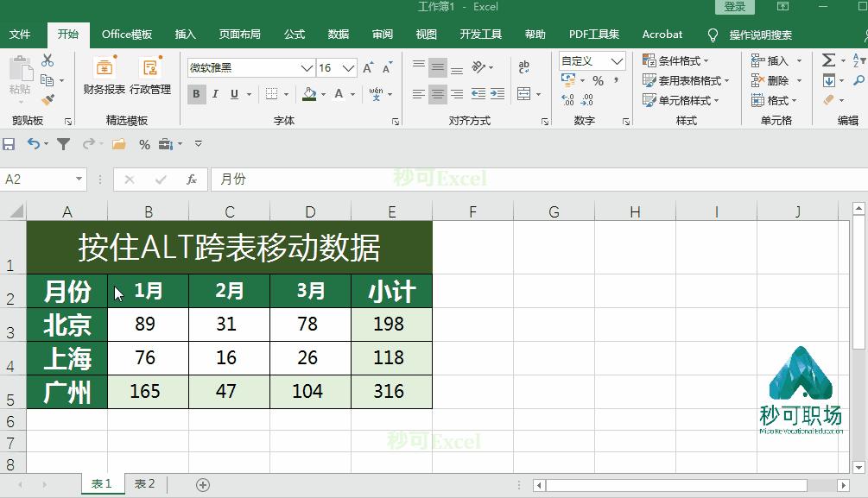Click the Undo icon
868x498 pixels.
coord(30,145)
